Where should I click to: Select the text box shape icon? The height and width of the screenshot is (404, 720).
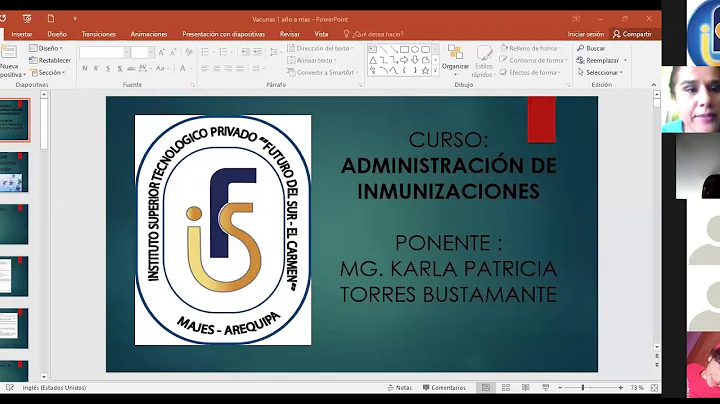373,49
